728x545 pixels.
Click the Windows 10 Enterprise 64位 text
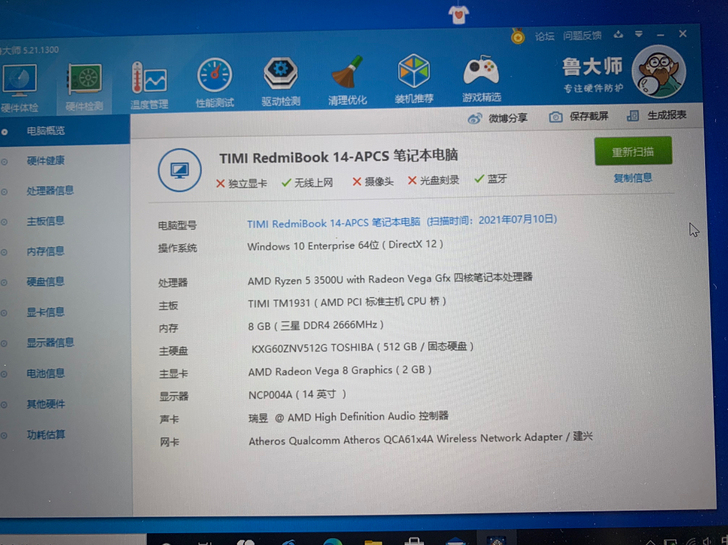point(345,245)
